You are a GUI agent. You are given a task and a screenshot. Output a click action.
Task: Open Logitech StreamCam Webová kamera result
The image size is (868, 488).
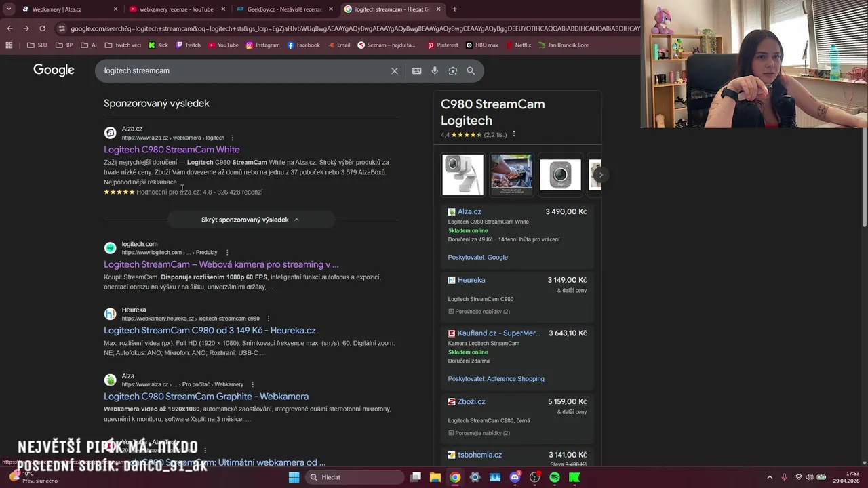tap(221, 264)
